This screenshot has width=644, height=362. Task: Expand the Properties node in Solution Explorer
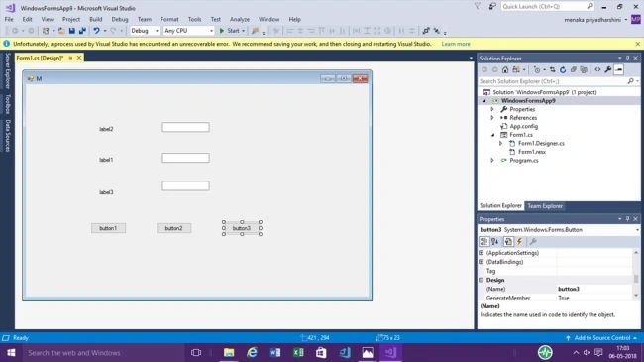coord(492,109)
